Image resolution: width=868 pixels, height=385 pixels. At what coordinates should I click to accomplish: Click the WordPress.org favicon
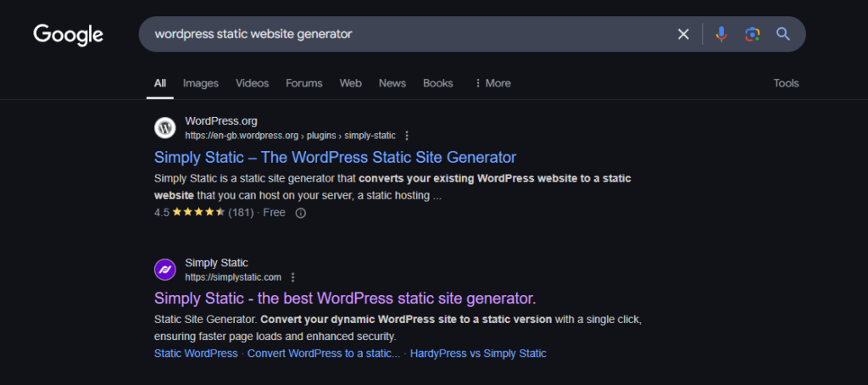[165, 128]
